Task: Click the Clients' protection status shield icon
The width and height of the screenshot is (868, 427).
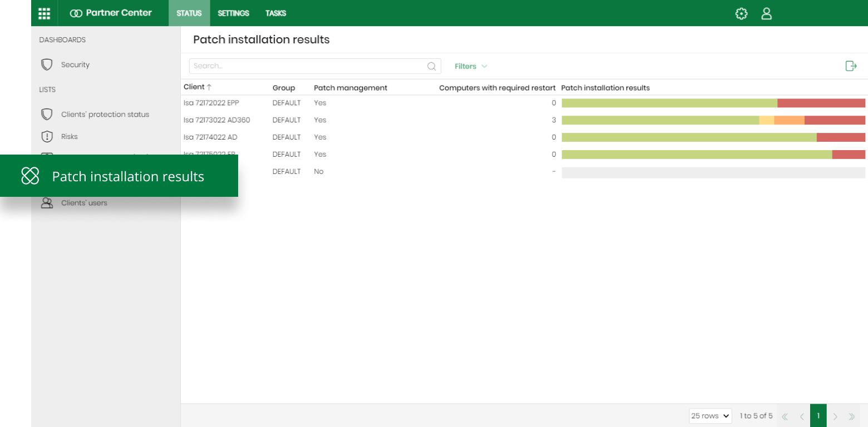Action: tap(47, 115)
